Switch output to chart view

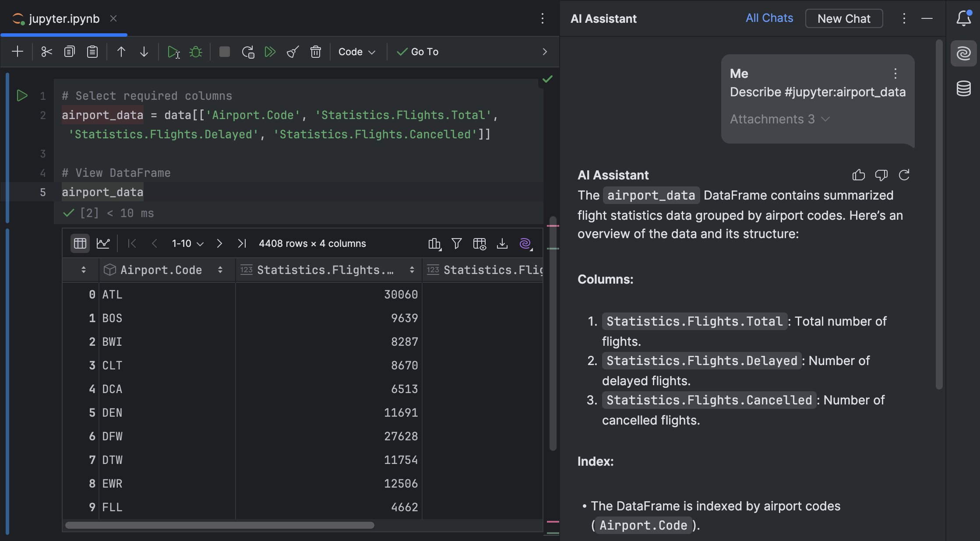click(x=103, y=243)
